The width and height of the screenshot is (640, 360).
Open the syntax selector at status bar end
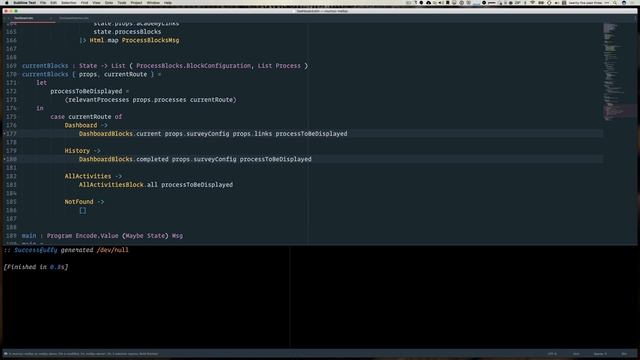624,353
